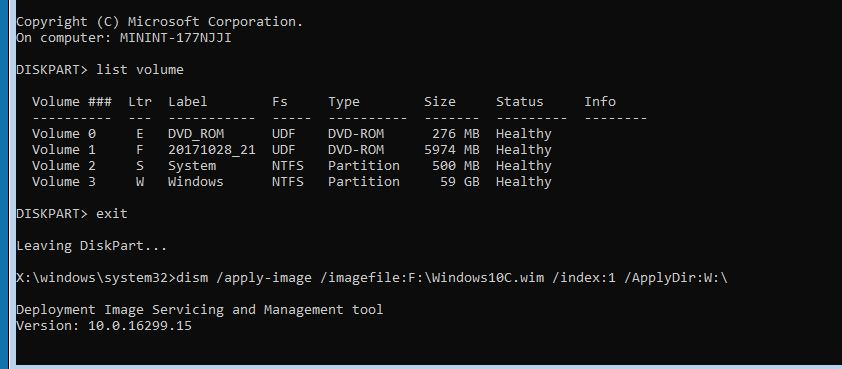The width and height of the screenshot is (842, 369).
Task: Click the 'Volume ###' column header
Action: point(71,102)
